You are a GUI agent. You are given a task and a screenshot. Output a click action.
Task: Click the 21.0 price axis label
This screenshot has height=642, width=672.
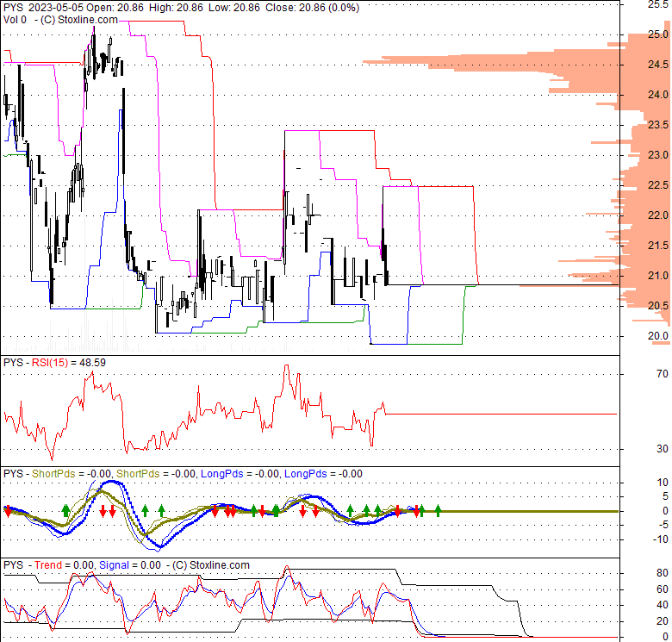[658, 275]
